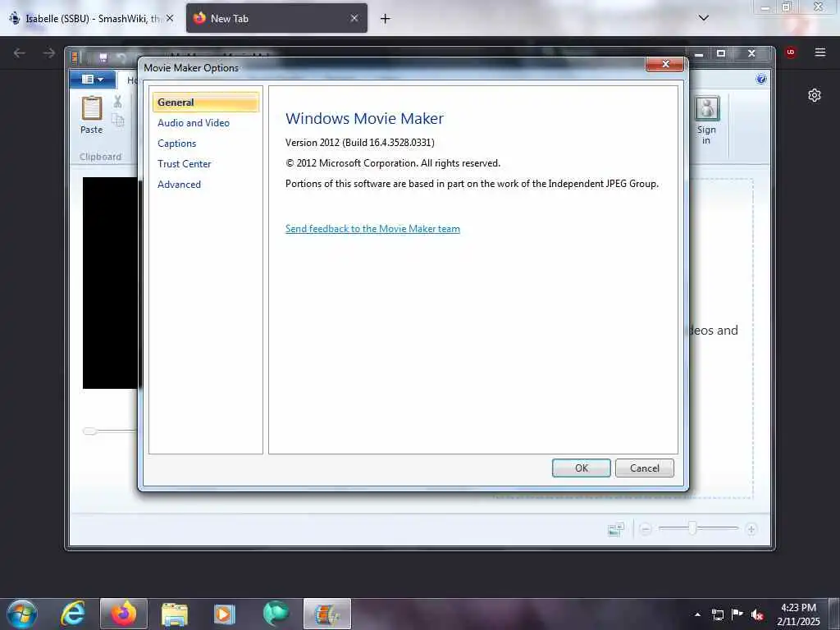This screenshot has height=630, width=840.
Task: Open the Firefox hamburger menu
Action: point(820,52)
